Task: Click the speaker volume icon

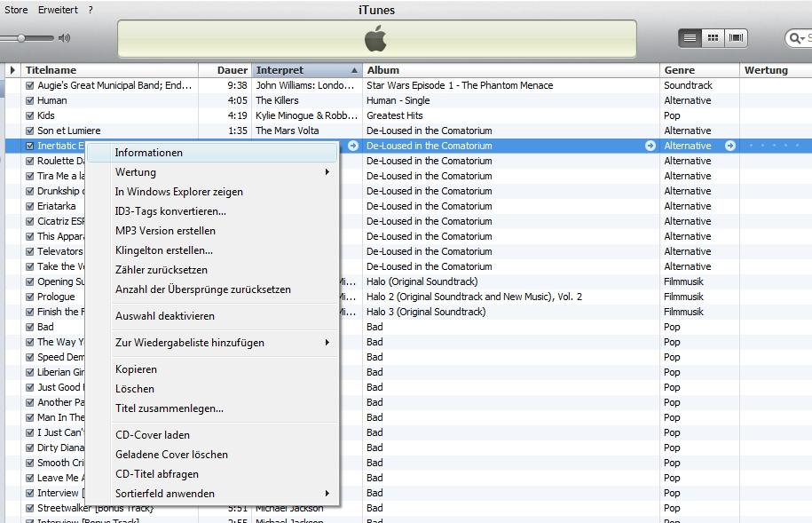Action: coord(64,38)
